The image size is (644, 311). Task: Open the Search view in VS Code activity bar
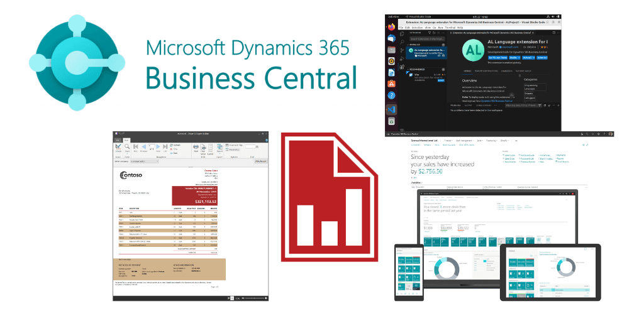(402, 42)
